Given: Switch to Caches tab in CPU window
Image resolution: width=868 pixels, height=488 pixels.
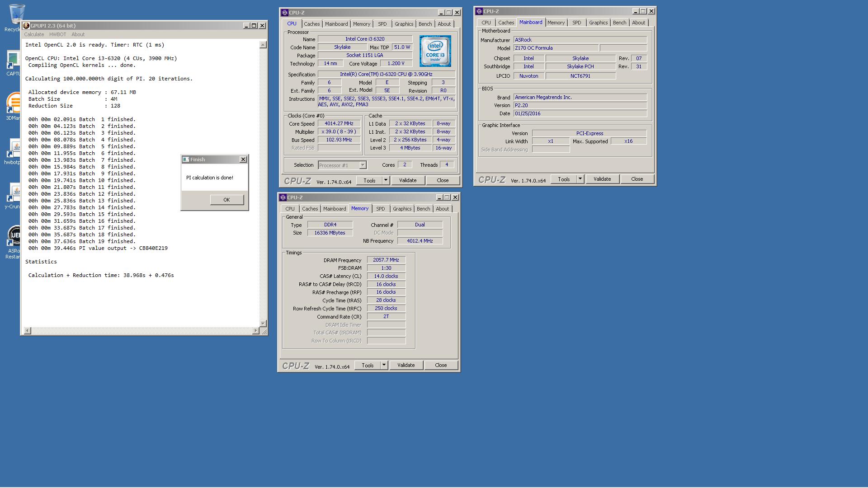Looking at the screenshot, I should point(311,24).
